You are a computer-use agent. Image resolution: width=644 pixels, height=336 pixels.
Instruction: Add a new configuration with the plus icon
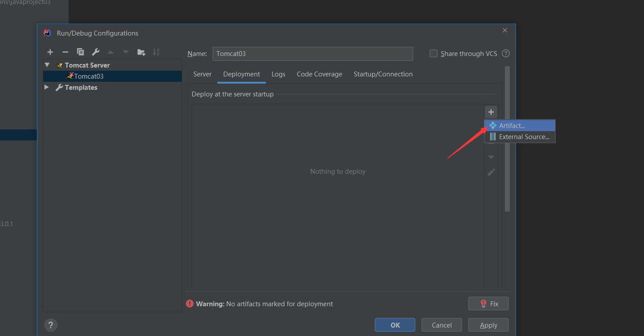click(50, 52)
